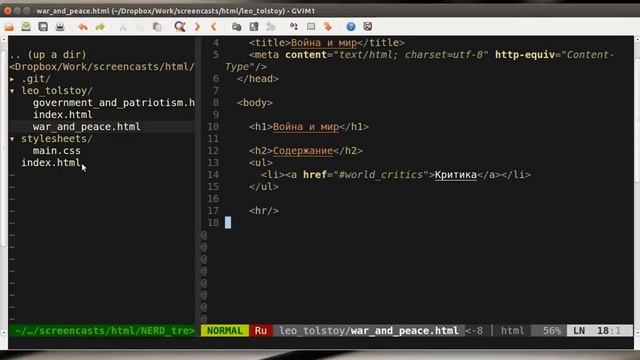This screenshot has height=360, width=640.
Task: Print the current buffer
Action: [x=60, y=27]
